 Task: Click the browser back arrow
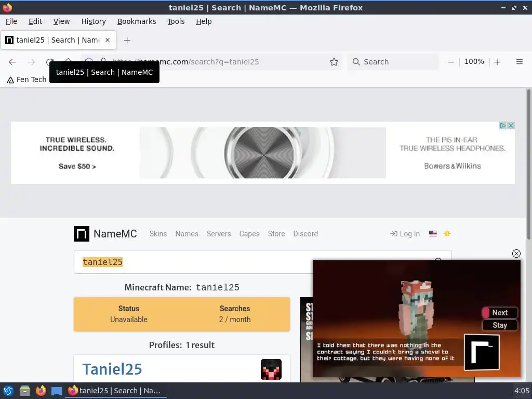point(12,62)
